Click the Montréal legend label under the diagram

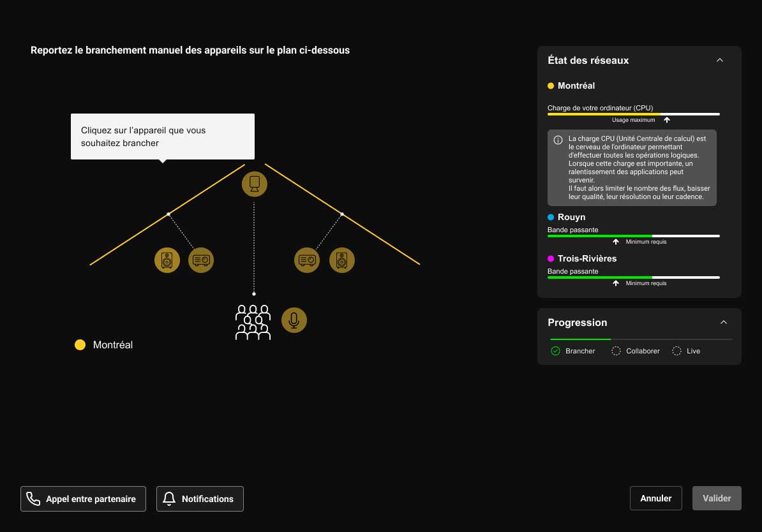pyautogui.click(x=113, y=344)
